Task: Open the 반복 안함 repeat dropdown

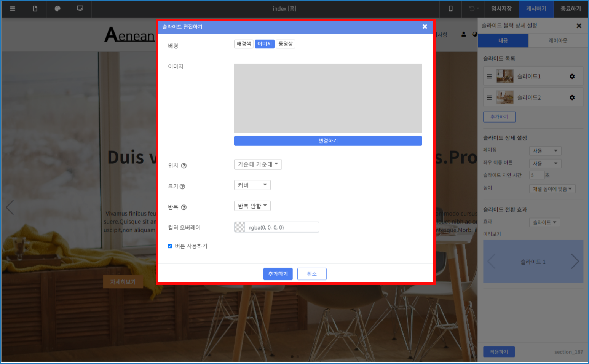Action: coord(252,206)
